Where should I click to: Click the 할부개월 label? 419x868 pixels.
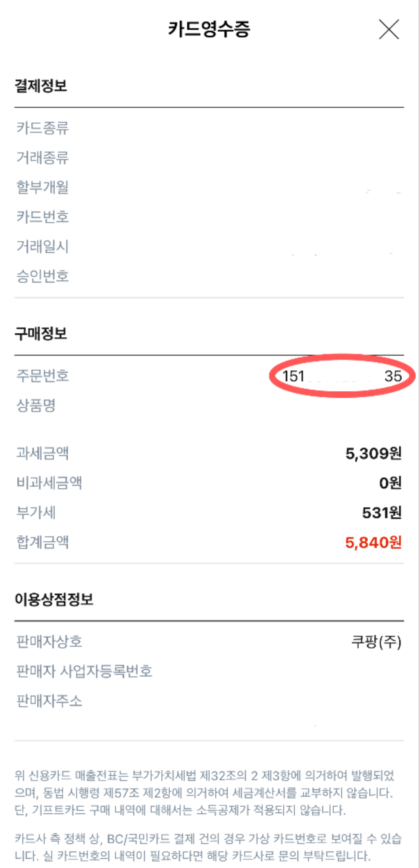click(x=42, y=187)
